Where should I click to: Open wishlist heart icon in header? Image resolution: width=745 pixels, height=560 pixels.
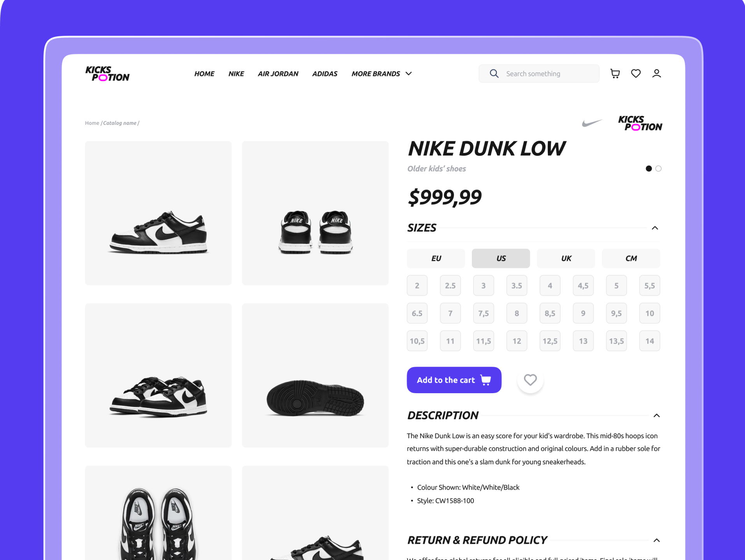point(636,73)
